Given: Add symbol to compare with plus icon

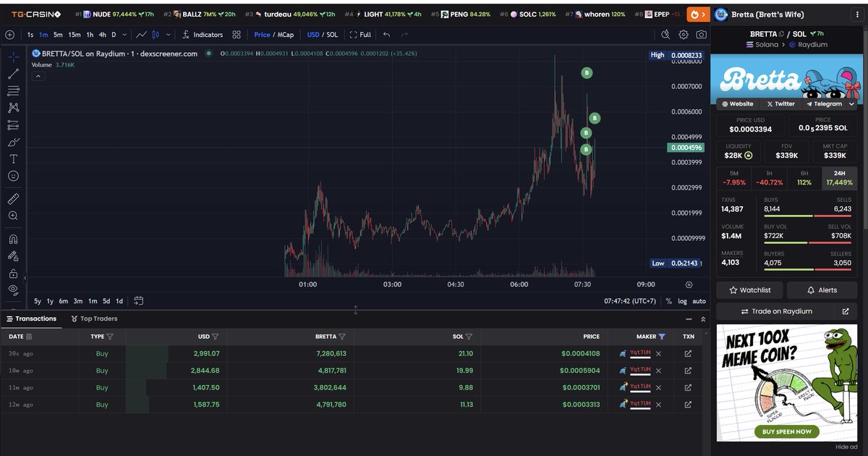Looking at the screenshot, I should point(9,35).
